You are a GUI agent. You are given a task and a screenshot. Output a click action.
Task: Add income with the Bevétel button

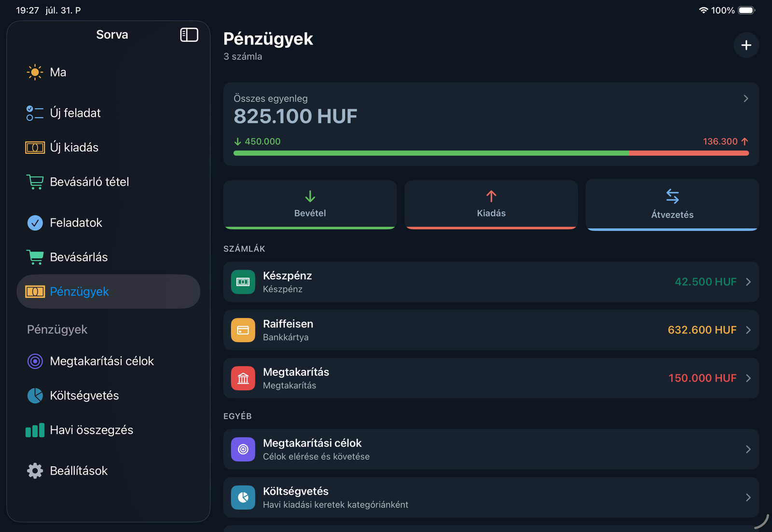[310, 205]
